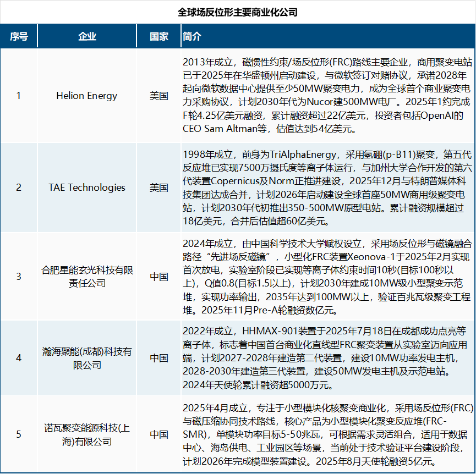Click the 中国 cell in 瀚海聚能 row
Image resolution: width=476 pixels, height=474 pixels.
pyautogui.click(x=159, y=358)
